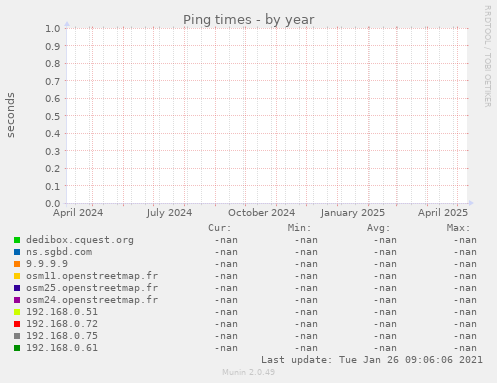
Task: Click the Max value for 192.168.0.61
Action: [x=465, y=348]
